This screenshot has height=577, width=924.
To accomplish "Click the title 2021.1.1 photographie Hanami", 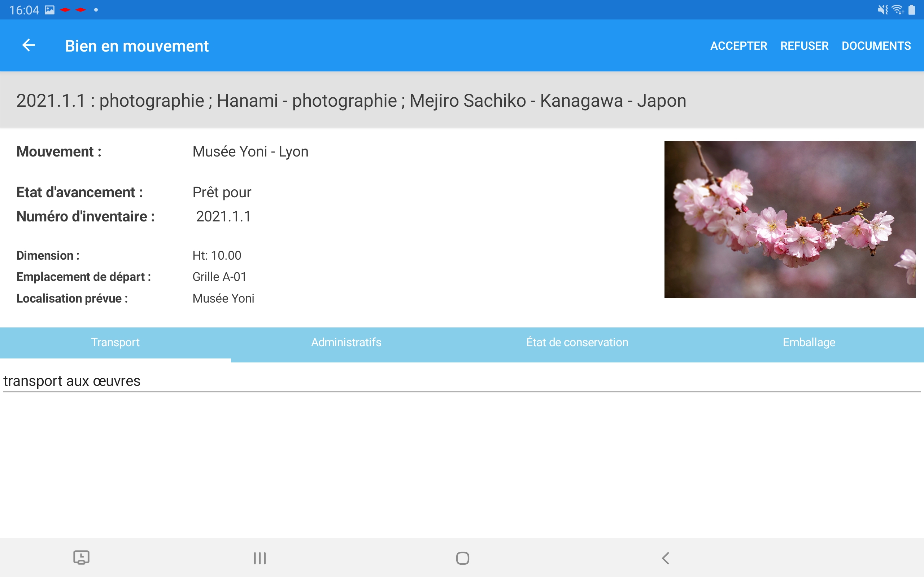I will coord(351,100).
